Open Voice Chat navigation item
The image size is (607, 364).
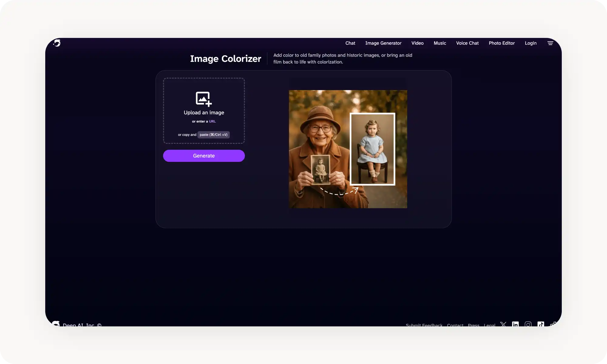(467, 43)
